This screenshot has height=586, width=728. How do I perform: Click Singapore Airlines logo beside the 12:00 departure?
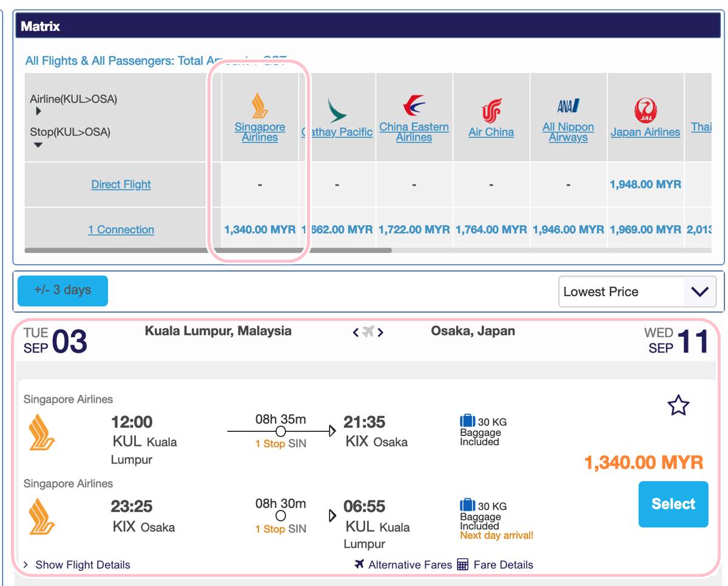[x=42, y=432]
